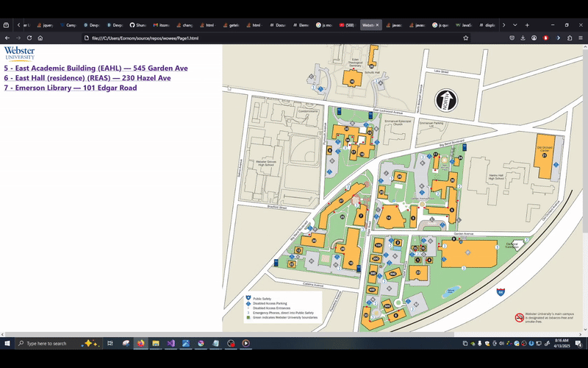The width and height of the screenshot is (588, 368).
Task: Click the Webster Groves High School label
Action: pos(266,163)
